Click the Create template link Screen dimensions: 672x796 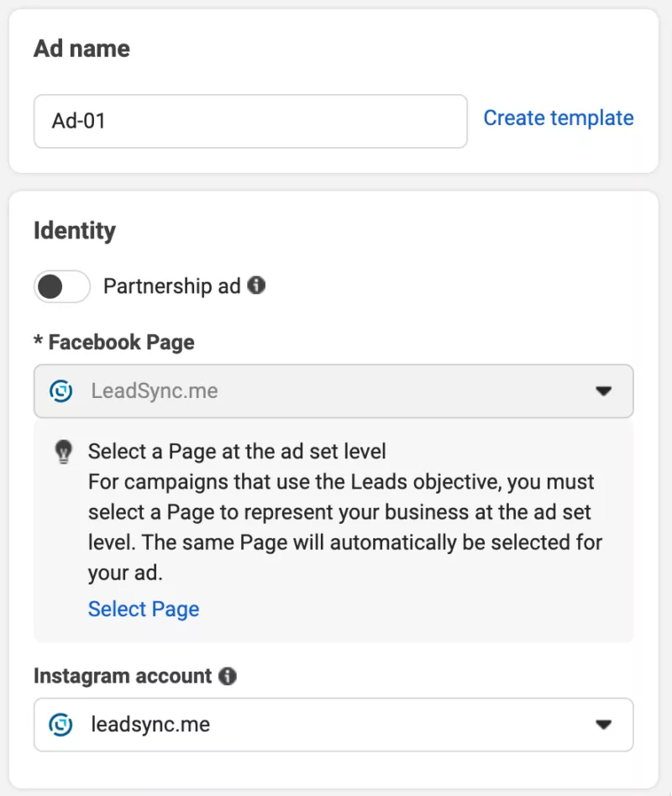[x=558, y=118]
